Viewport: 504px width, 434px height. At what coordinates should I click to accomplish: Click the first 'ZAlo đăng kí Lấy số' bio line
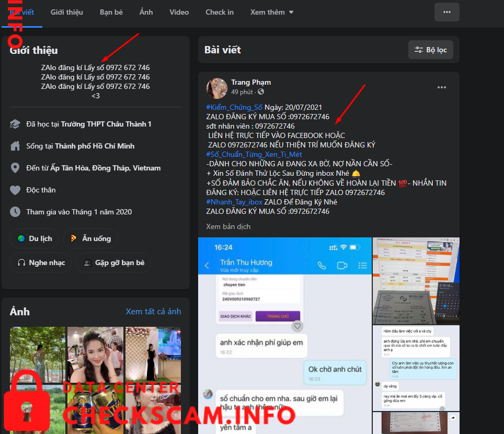tap(96, 67)
